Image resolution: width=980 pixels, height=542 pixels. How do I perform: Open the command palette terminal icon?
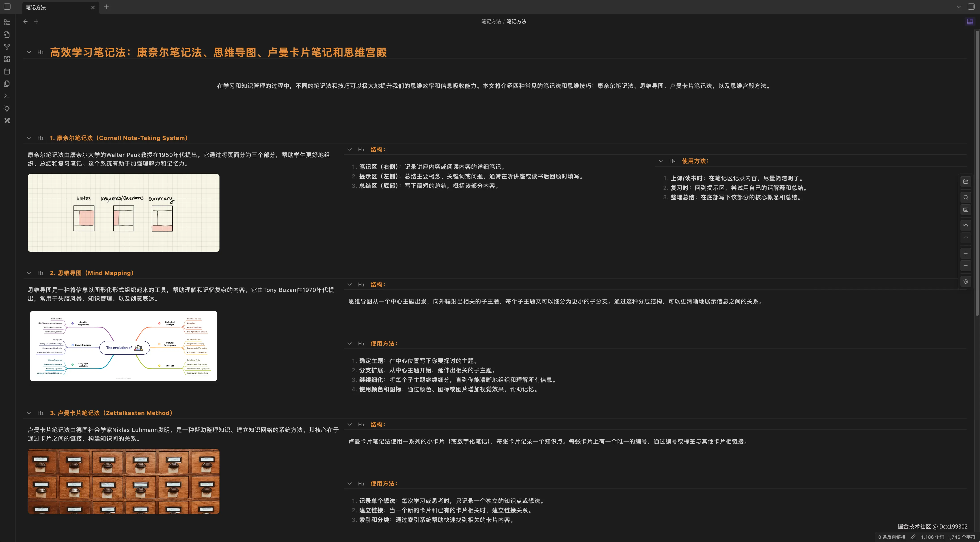pyautogui.click(x=7, y=96)
